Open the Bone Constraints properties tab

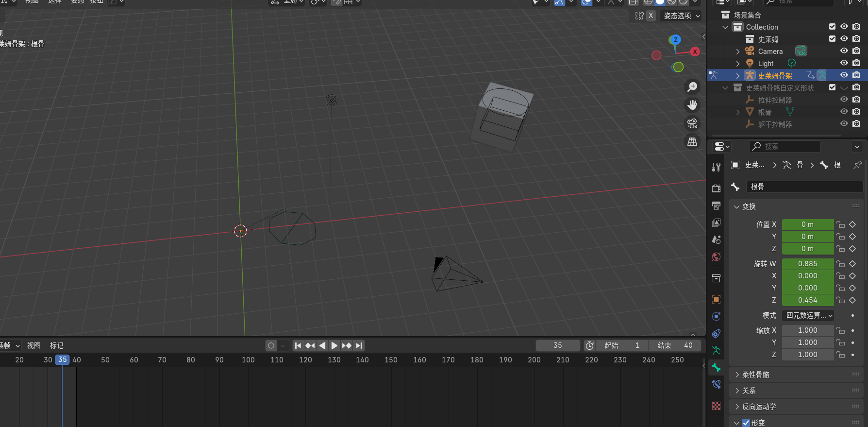pos(716,384)
